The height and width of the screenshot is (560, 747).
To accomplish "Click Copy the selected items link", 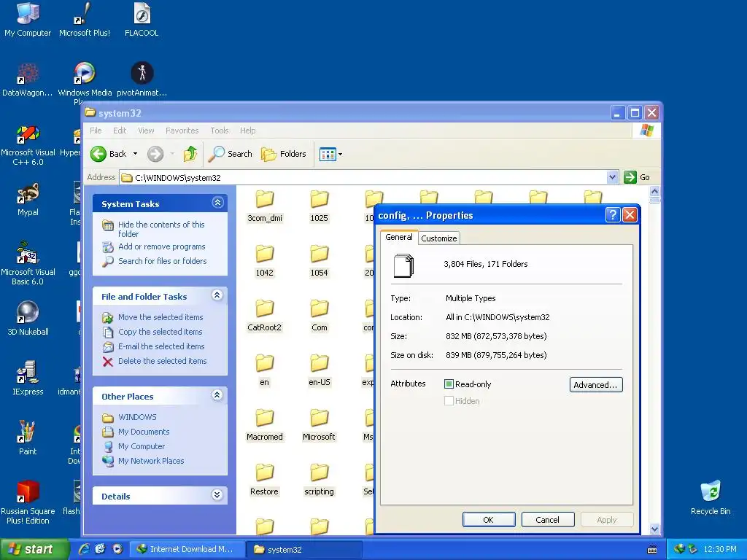I will pos(160,332).
